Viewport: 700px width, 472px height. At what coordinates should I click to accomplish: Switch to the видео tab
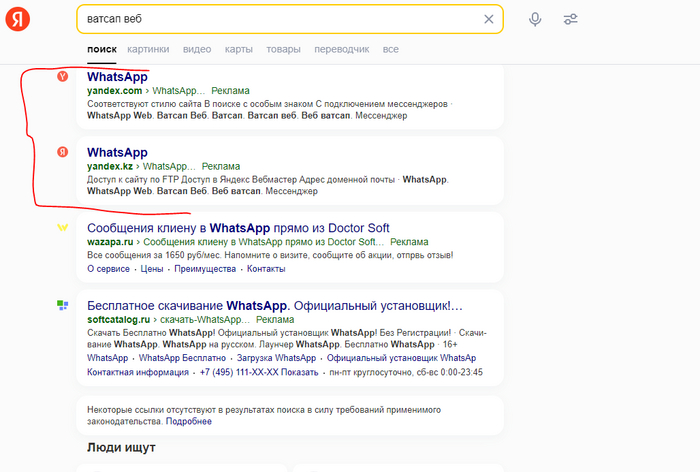click(197, 49)
